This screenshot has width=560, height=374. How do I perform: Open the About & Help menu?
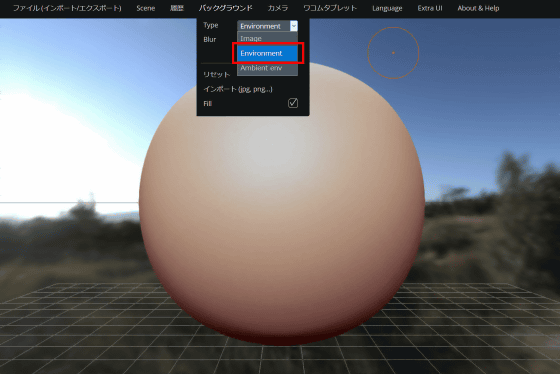click(x=478, y=8)
